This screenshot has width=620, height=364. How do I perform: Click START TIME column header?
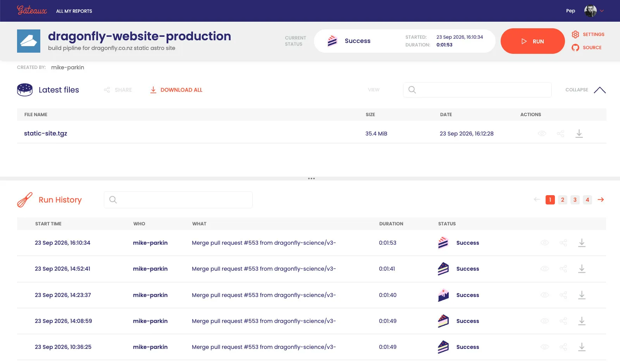48,224
